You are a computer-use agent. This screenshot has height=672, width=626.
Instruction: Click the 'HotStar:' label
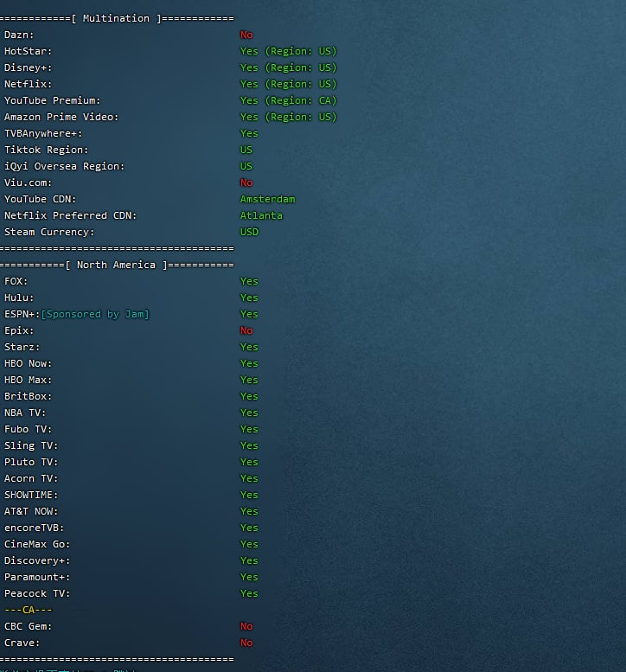tap(28, 51)
